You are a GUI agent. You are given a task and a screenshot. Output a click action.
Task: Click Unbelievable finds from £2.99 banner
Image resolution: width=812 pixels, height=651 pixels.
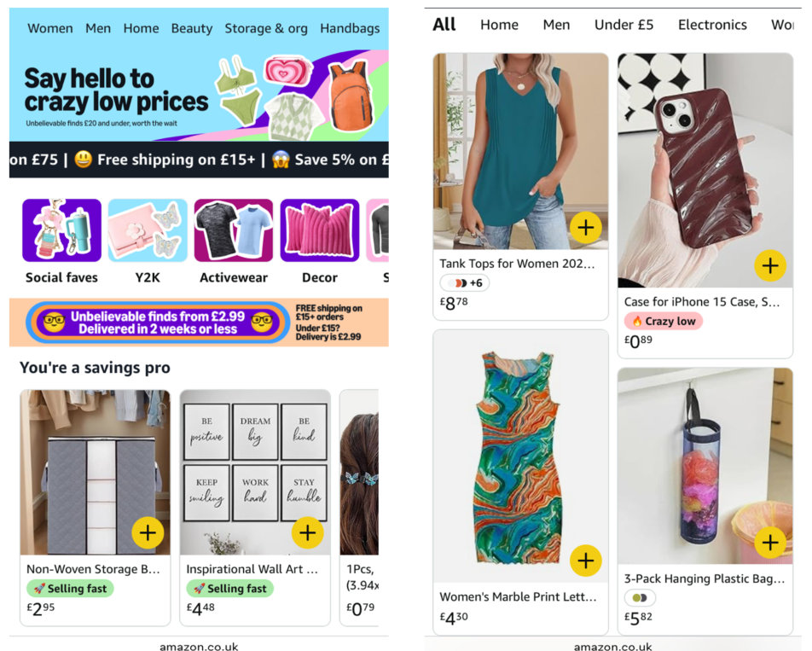click(158, 323)
